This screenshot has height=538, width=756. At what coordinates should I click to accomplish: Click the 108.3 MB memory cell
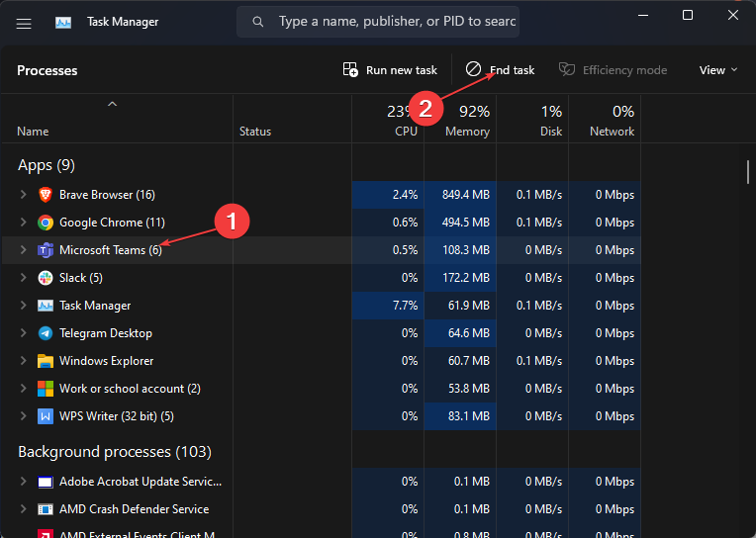[460, 250]
